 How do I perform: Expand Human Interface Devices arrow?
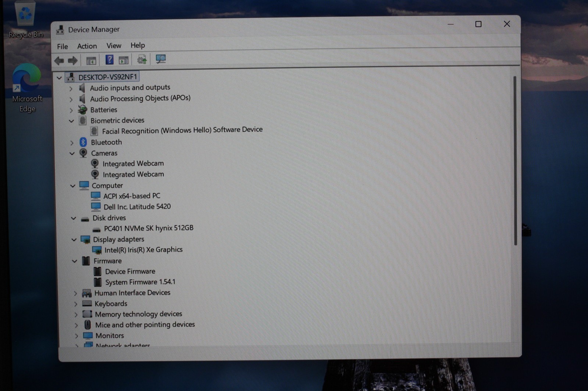tap(75, 293)
